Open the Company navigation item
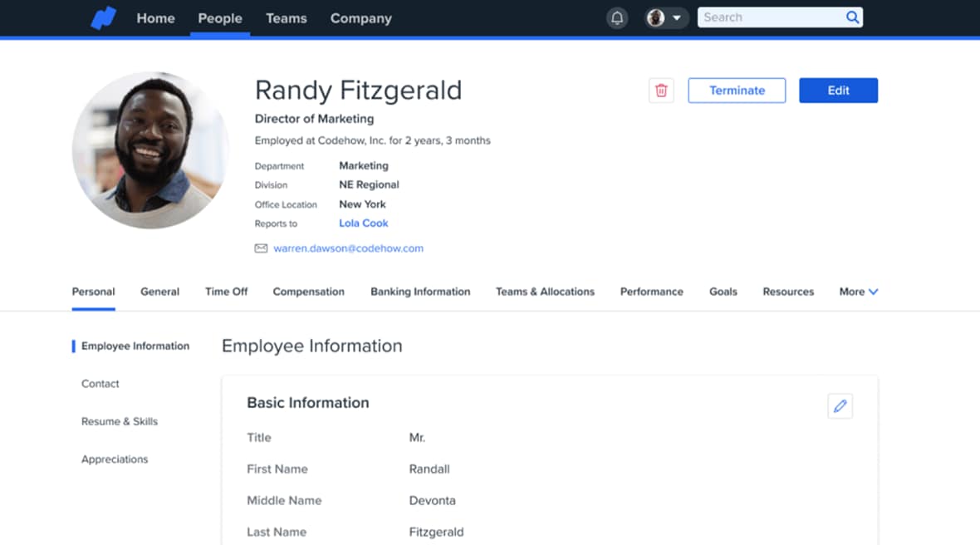980x545 pixels. pyautogui.click(x=360, y=18)
